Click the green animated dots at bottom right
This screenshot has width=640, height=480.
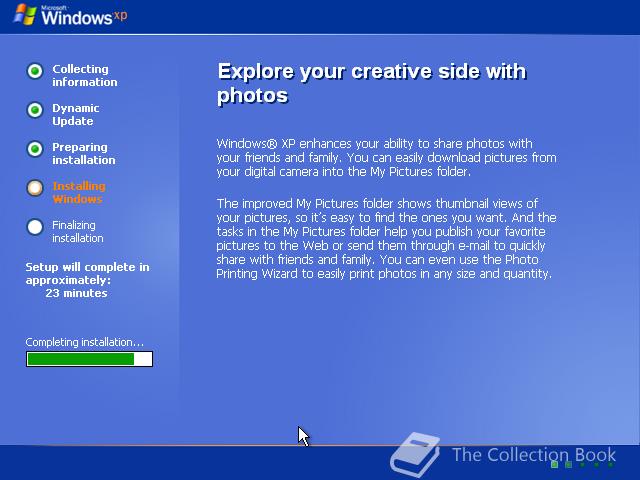point(582,464)
